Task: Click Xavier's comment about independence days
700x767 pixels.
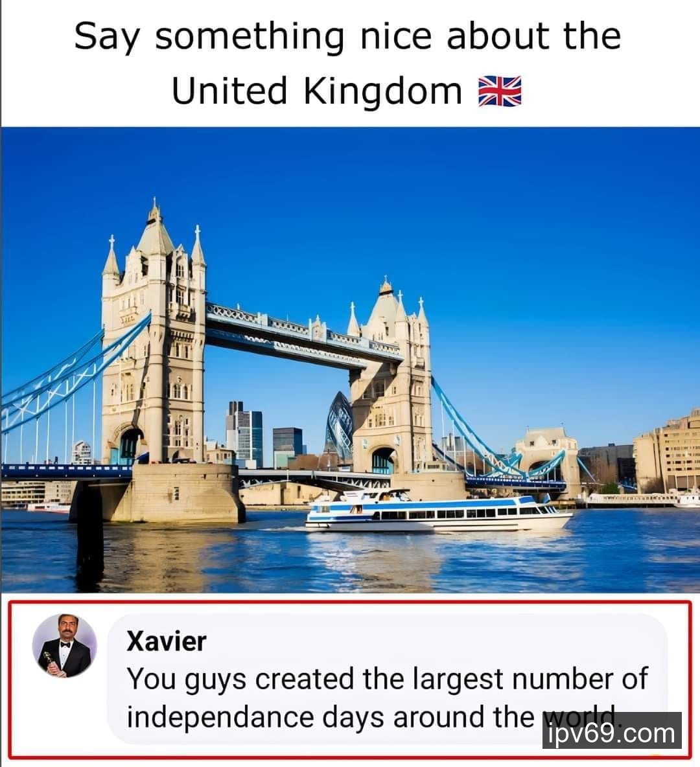Action: (x=387, y=698)
